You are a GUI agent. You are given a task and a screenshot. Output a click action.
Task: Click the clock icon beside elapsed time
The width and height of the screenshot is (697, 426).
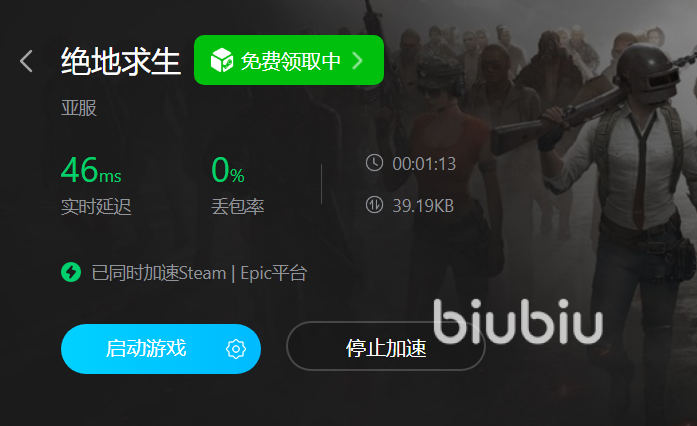coord(374,163)
